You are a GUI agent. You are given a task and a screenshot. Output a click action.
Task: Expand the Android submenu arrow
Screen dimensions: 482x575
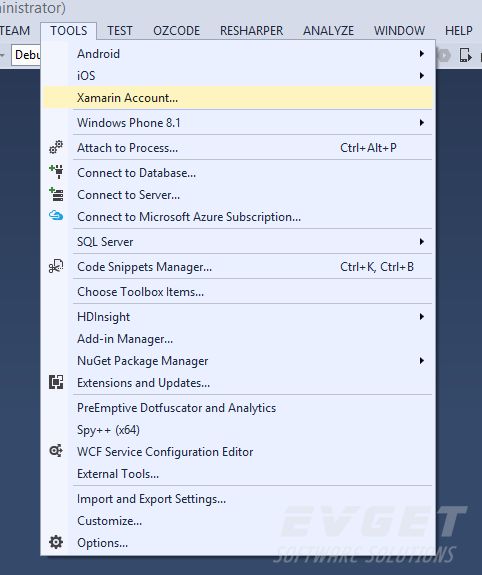coord(422,54)
